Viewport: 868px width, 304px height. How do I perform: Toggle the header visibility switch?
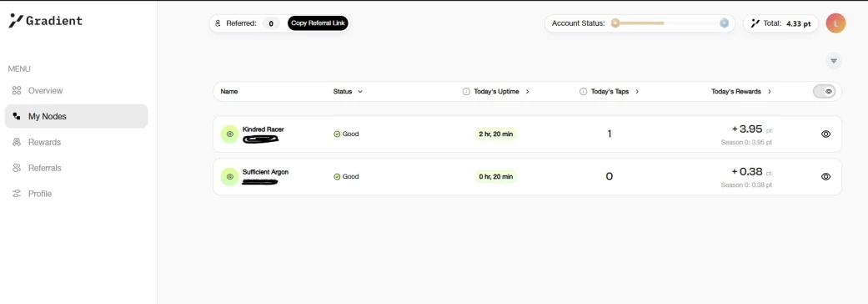pos(825,92)
